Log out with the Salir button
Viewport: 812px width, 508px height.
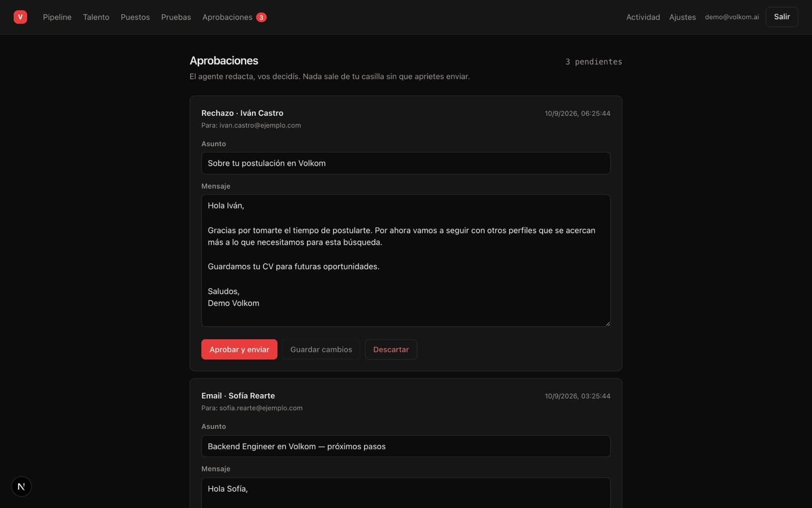pyautogui.click(x=782, y=17)
